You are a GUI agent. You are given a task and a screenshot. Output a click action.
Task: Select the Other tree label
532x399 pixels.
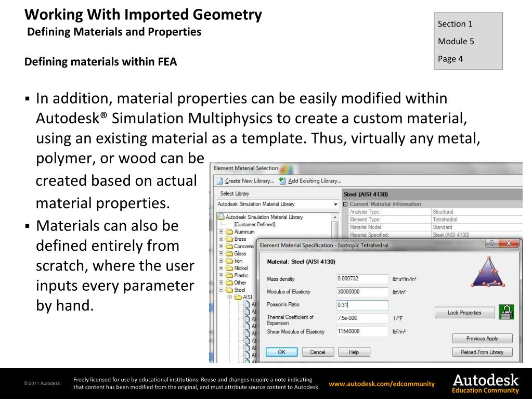pos(240,282)
